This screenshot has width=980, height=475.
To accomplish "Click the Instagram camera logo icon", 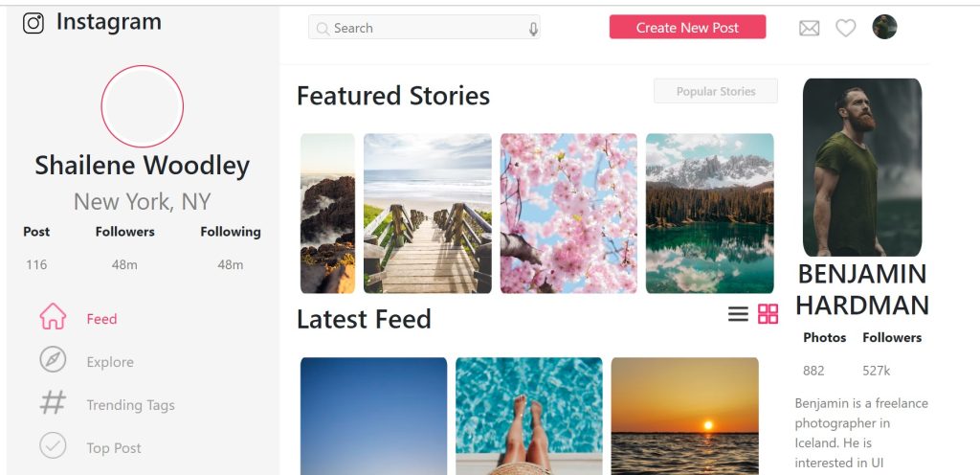I will (33, 23).
